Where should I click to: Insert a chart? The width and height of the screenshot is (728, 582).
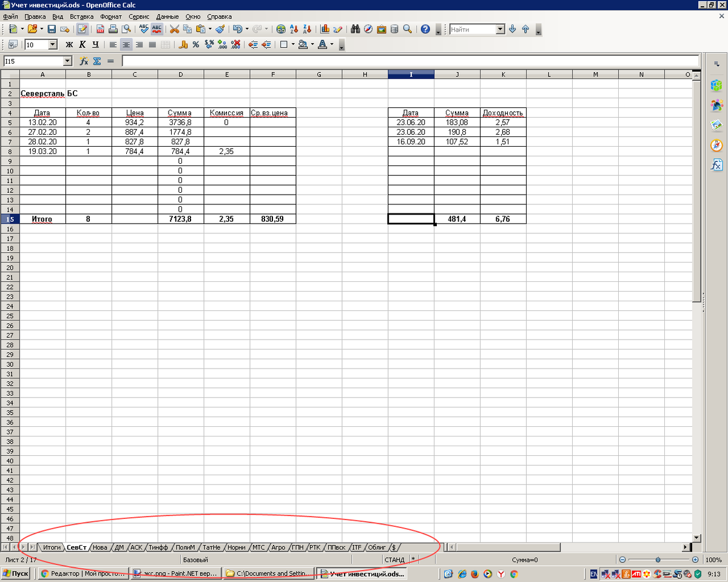[325, 29]
